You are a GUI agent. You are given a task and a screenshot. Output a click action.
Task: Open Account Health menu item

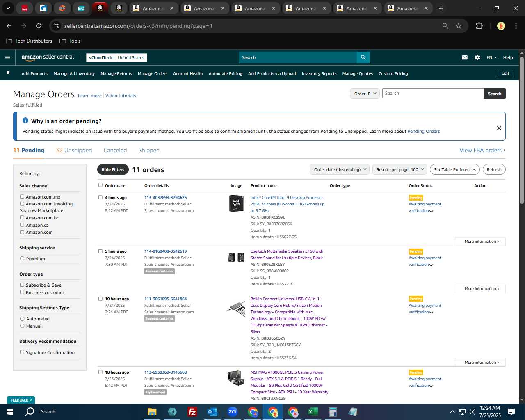click(188, 74)
